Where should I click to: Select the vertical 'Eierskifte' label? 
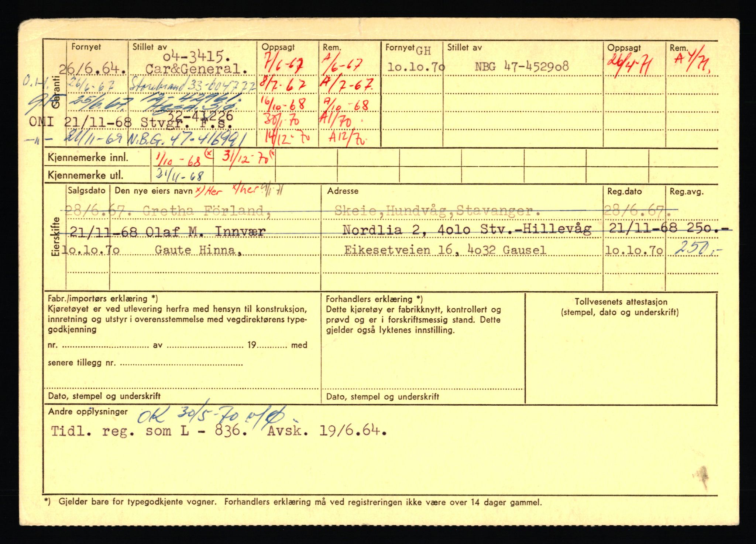(56, 236)
